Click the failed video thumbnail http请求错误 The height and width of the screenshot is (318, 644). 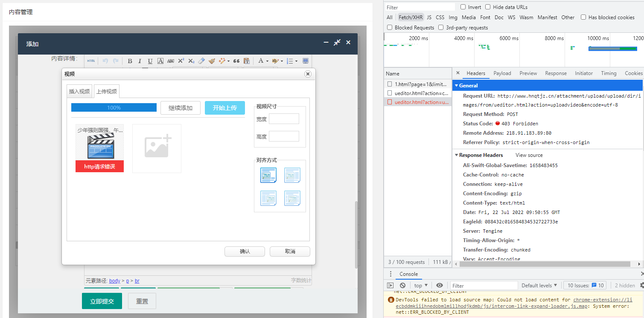(x=99, y=148)
